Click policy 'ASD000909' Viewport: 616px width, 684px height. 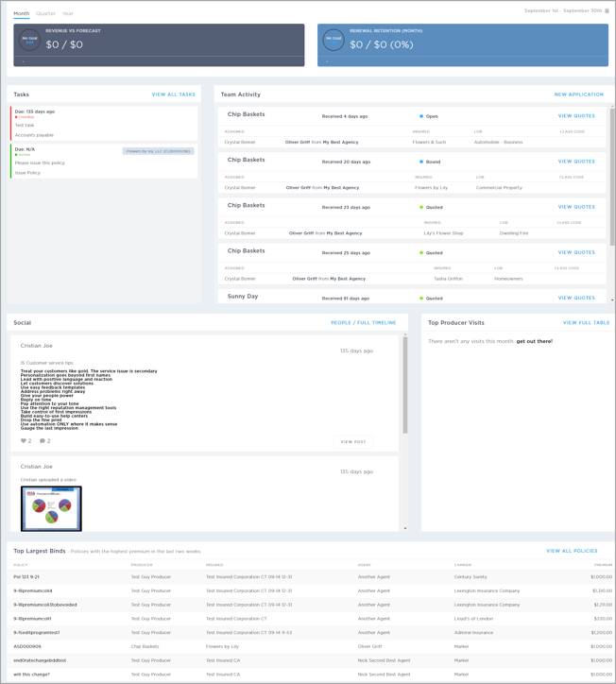pos(27,646)
